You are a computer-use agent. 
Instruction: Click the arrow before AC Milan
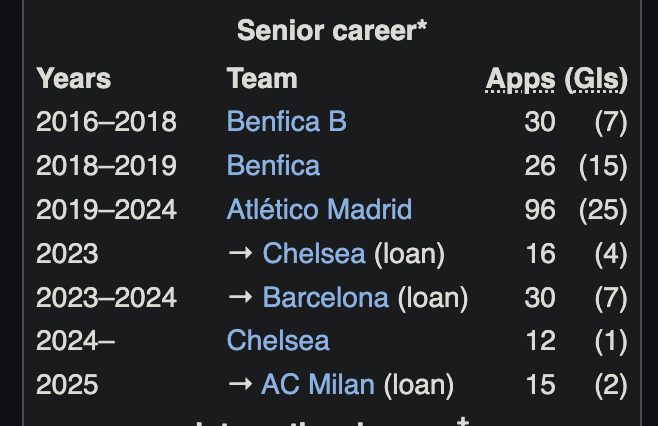[x=240, y=384]
